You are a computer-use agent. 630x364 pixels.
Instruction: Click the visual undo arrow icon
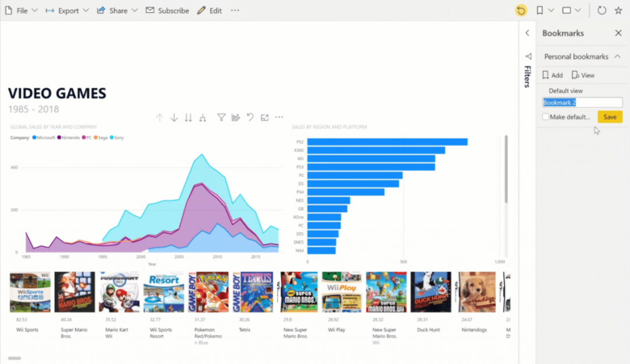250,117
